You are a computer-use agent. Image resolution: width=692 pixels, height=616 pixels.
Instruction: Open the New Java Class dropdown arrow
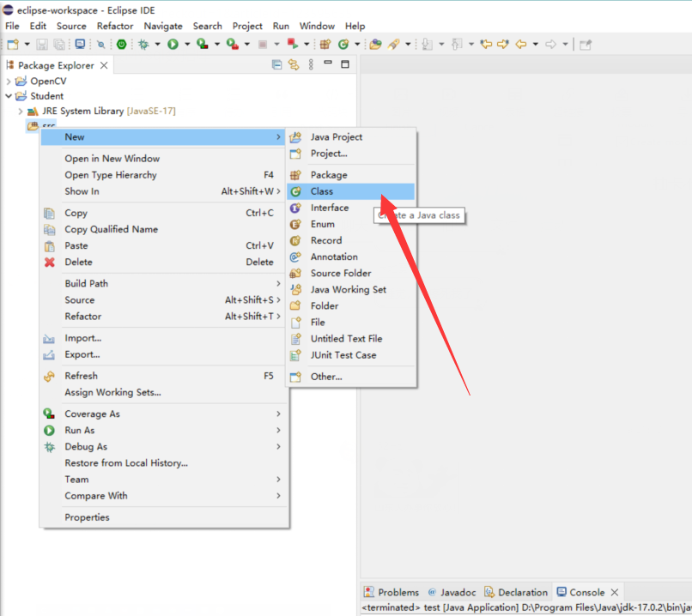point(357,44)
